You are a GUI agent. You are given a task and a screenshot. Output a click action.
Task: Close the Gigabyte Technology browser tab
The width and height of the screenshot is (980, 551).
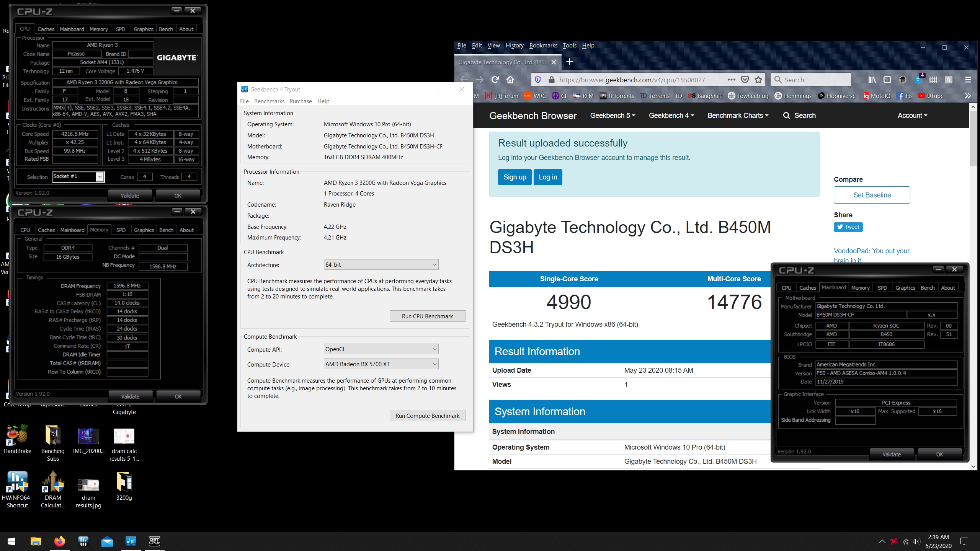point(553,62)
